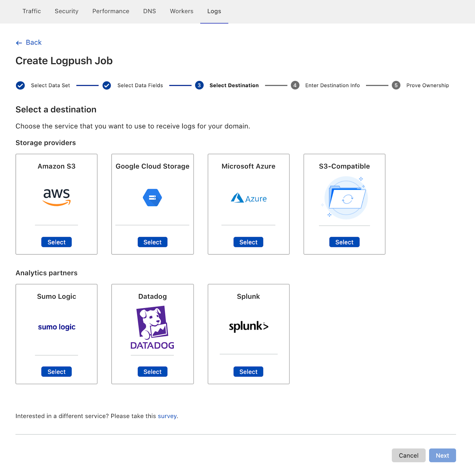Select Sumo Logic as destination
This screenshot has height=476, width=475.
tap(57, 372)
